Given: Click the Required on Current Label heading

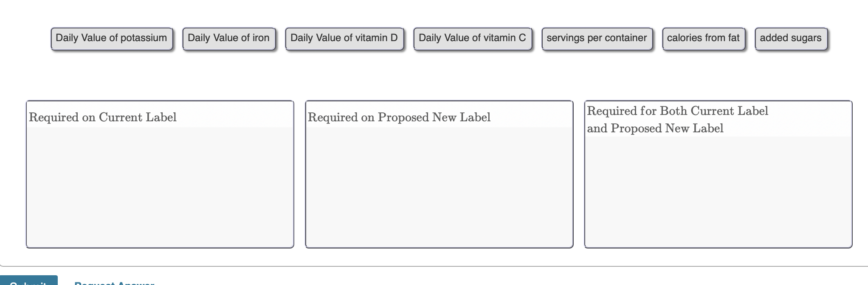Looking at the screenshot, I should pyautogui.click(x=103, y=117).
